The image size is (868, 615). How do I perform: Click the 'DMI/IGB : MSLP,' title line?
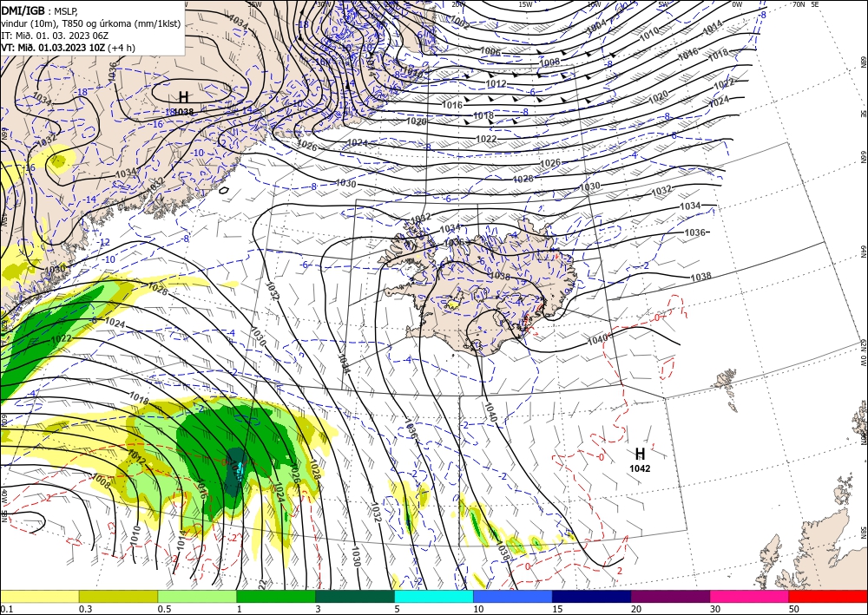coord(39,10)
